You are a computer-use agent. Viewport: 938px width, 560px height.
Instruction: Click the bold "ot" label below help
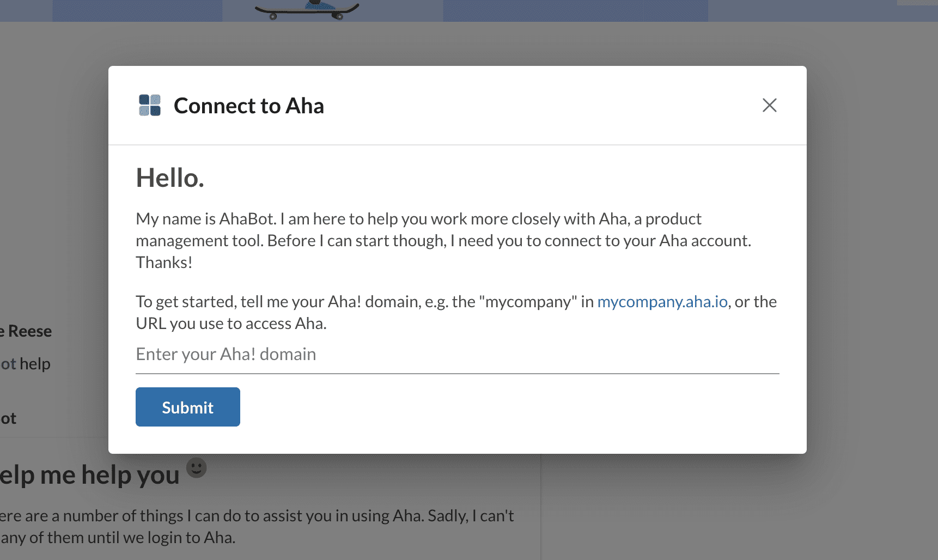(9, 418)
